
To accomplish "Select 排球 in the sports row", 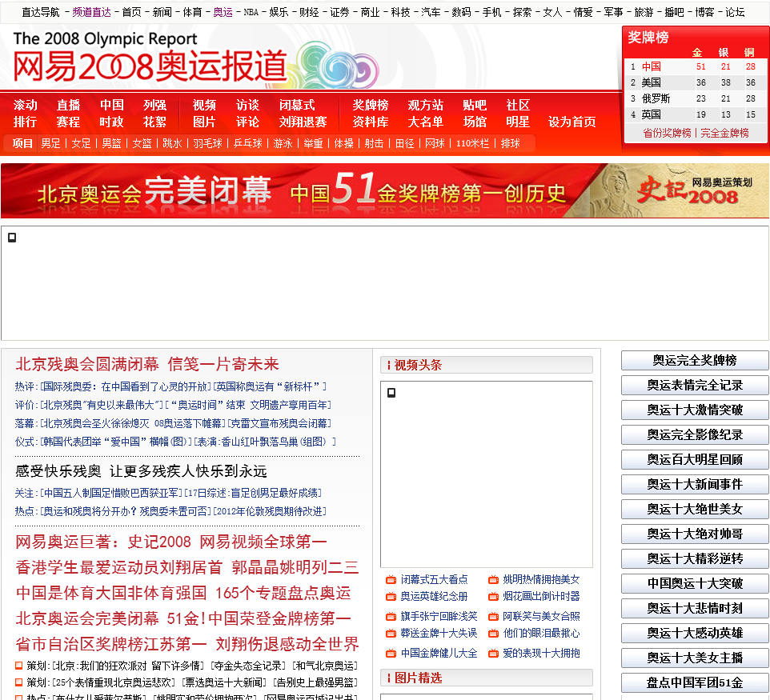I will pyautogui.click(x=510, y=143).
